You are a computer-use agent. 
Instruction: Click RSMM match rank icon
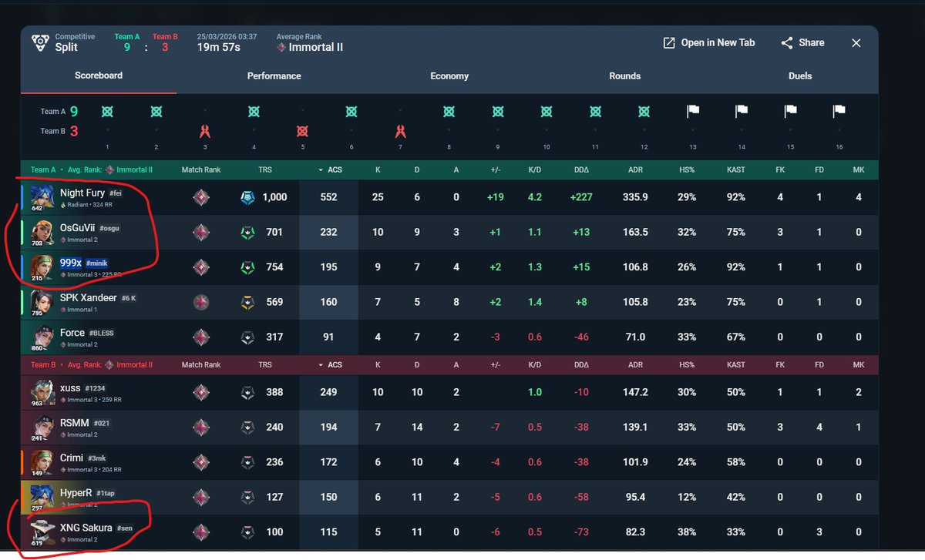coord(201,427)
